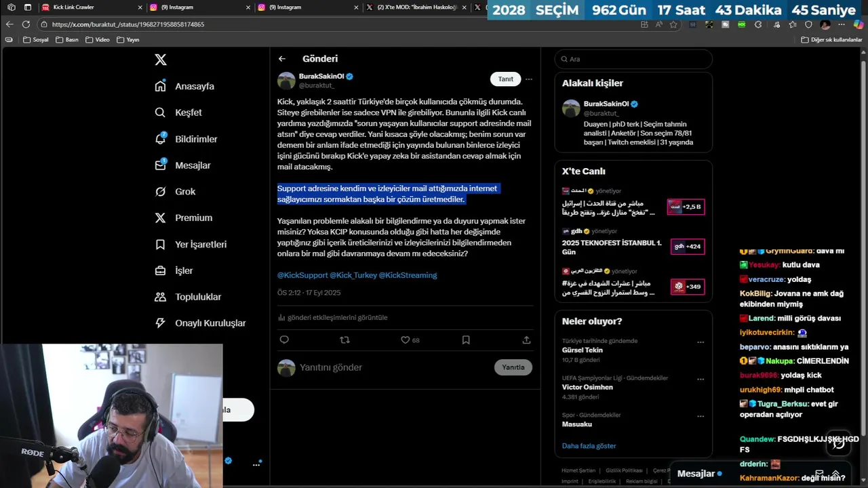Open more options for Masuaku trend

click(701, 416)
